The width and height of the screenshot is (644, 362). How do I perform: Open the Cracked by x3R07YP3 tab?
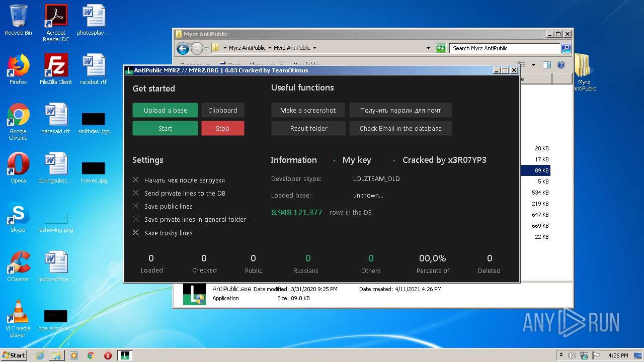click(x=444, y=160)
